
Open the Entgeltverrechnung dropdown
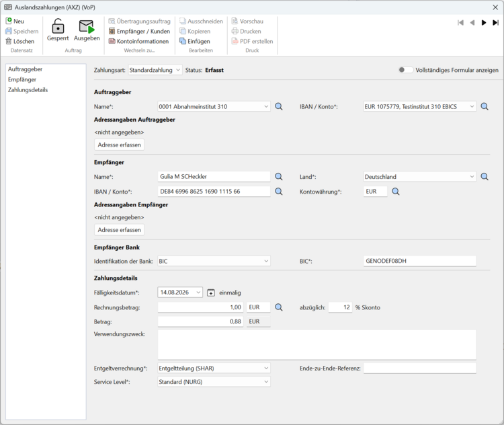(x=214, y=368)
